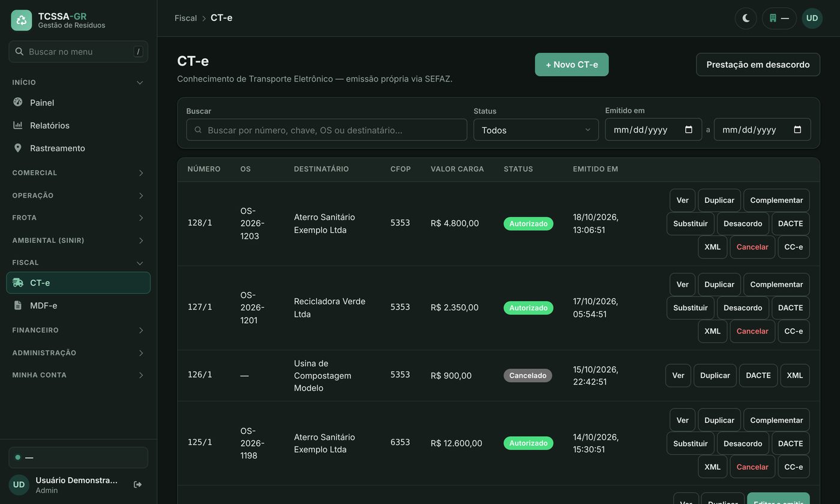840x504 pixels.
Task: Click Prestação em desacordo button
Action: (x=758, y=64)
